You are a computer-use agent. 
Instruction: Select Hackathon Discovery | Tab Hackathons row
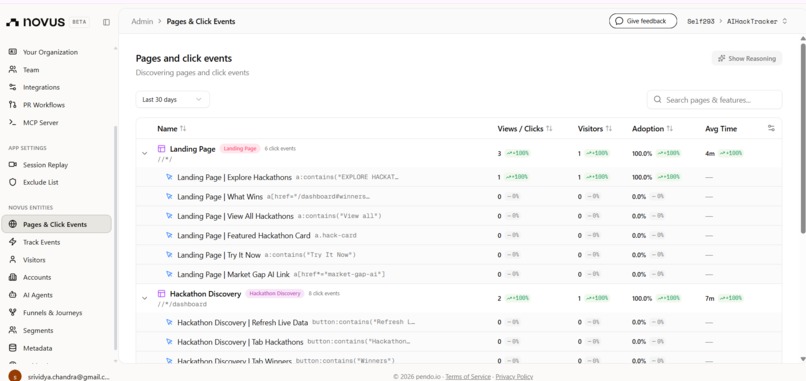(459, 342)
